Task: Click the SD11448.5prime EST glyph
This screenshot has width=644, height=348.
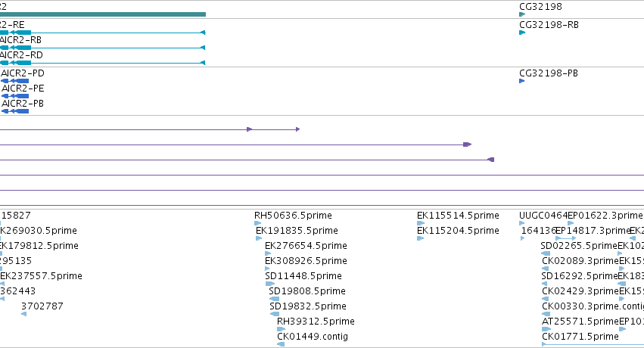Action: pyautogui.click(x=270, y=284)
